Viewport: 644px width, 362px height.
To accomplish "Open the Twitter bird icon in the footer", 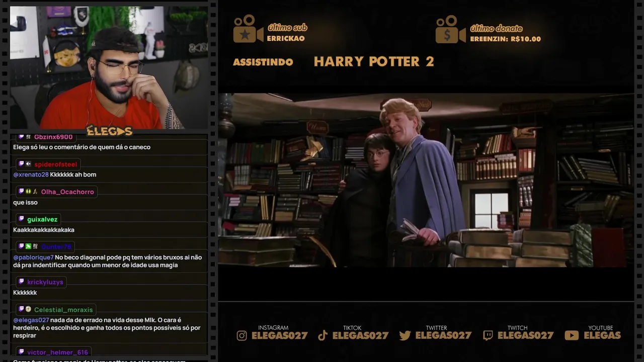I will coord(405,335).
